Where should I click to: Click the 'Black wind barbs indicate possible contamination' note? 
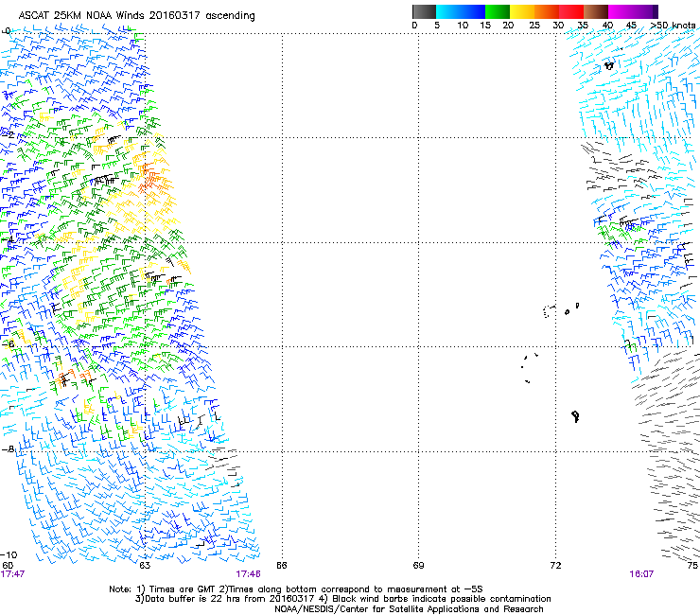[x=442, y=599]
